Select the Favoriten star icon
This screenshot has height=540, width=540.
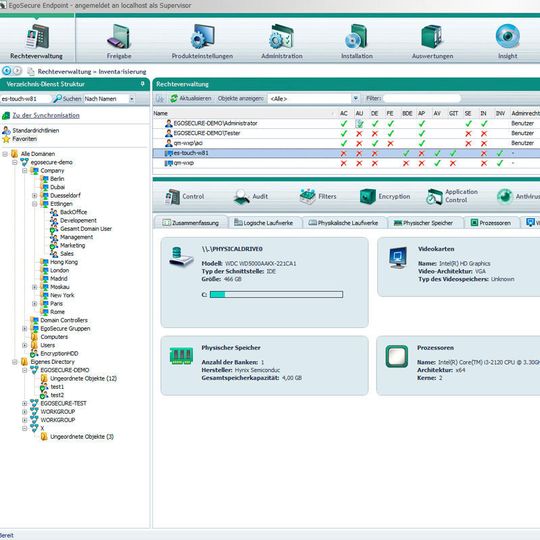(6, 139)
